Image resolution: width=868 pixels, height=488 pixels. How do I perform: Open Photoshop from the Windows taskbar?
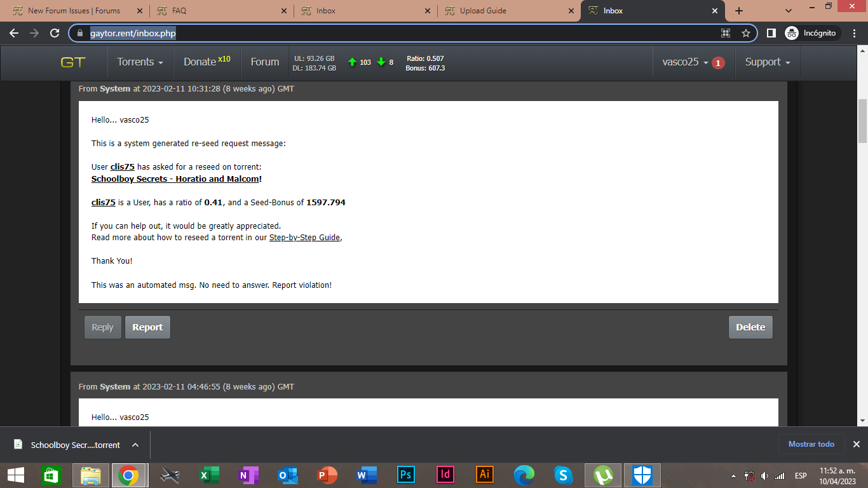(406, 475)
